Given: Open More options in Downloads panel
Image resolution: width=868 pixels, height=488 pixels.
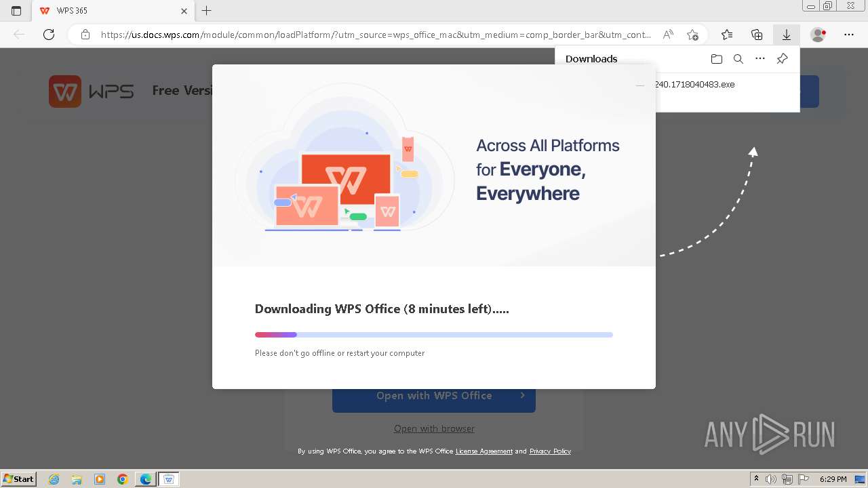Looking at the screenshot, I should click(x=760, y=59).
